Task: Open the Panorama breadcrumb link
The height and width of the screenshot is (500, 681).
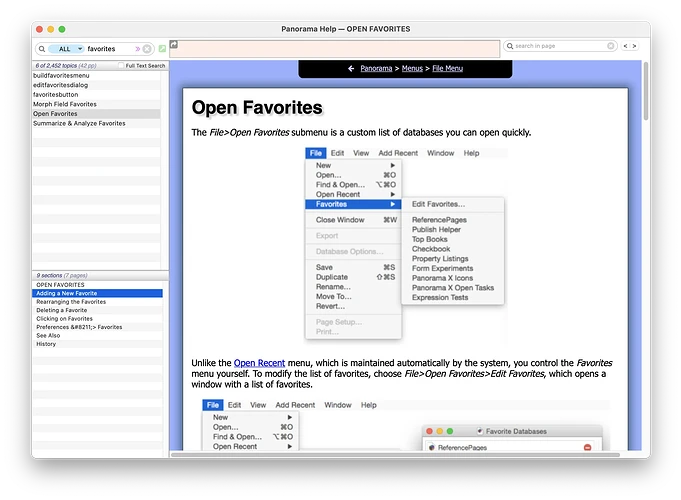Action: tap(376, 68)
